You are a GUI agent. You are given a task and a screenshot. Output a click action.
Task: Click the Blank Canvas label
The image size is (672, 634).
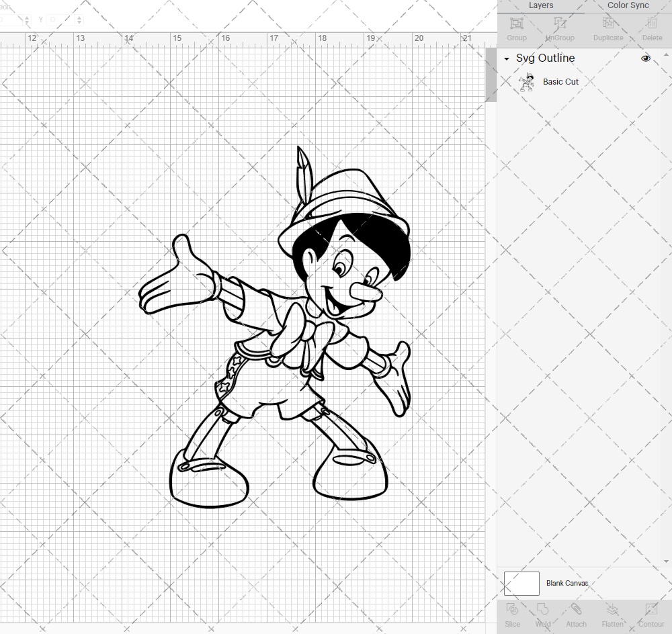click(x=567, y=584)
